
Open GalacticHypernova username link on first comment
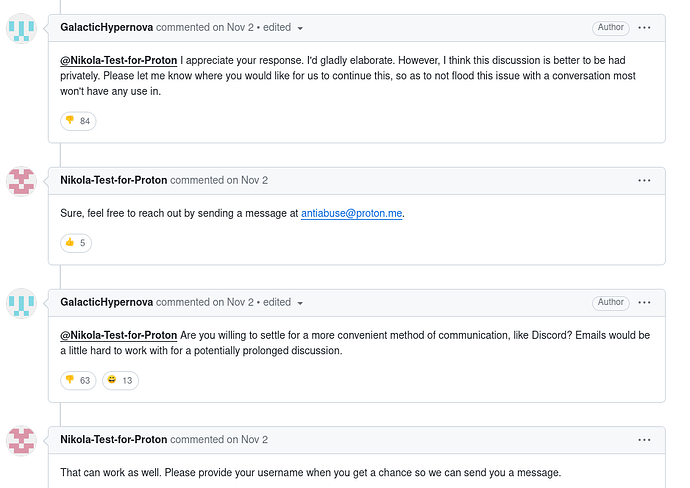(107, 28)
